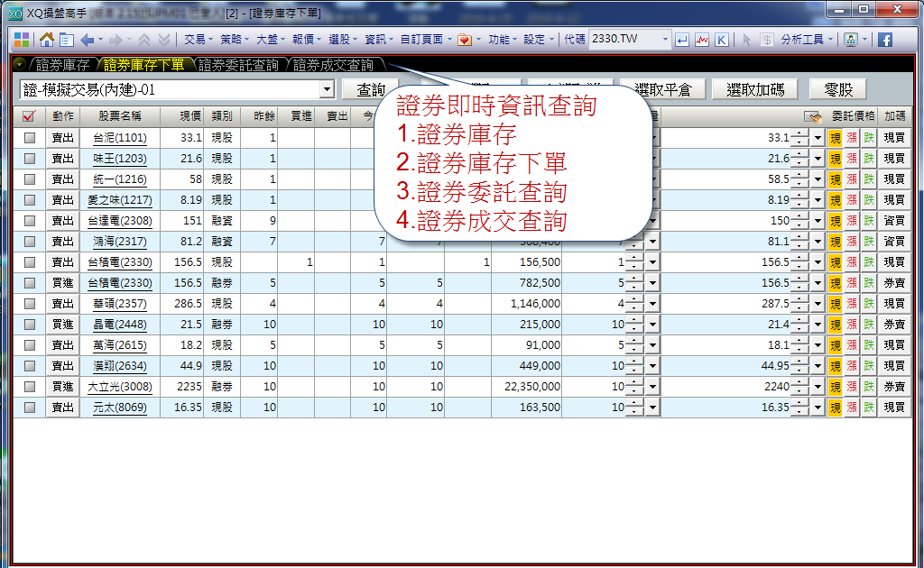This screenshot has width=924, height=568.
Task: Toggle the select-all checkbox in table header
Action: [x=28, y=117]
